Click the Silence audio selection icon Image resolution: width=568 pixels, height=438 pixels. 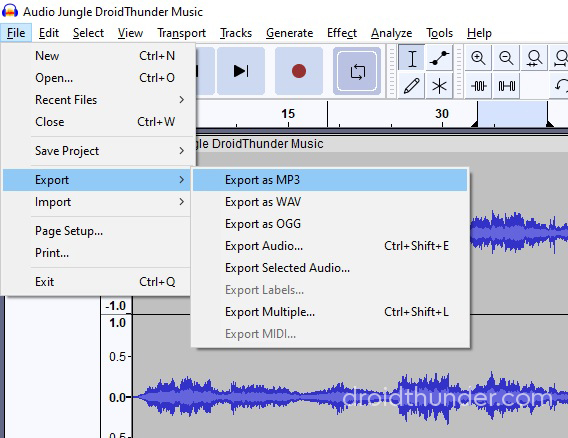click(506, 86)
